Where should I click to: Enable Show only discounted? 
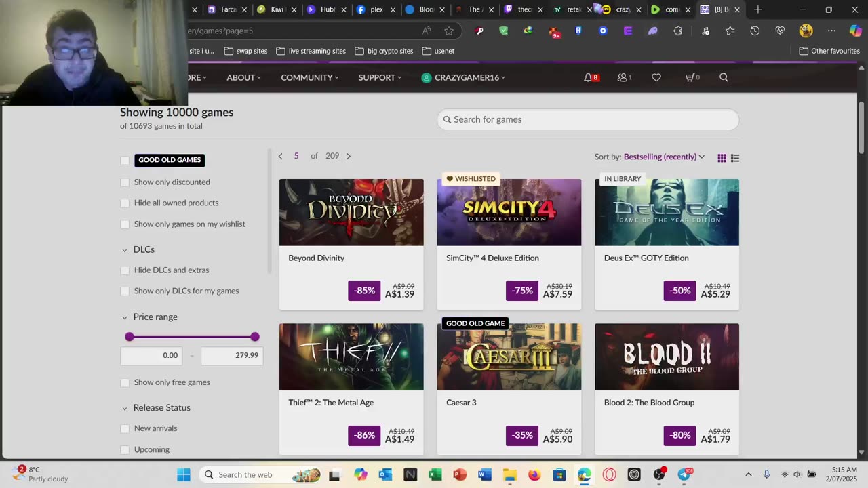(x=125, y=182)
